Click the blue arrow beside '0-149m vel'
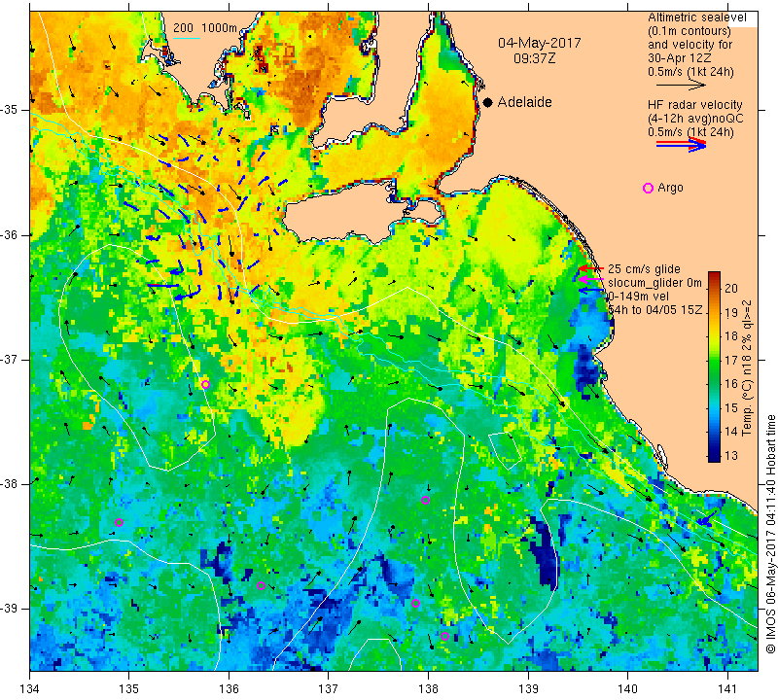The width and height of the screenshot is (778, 700). point(590,290)
